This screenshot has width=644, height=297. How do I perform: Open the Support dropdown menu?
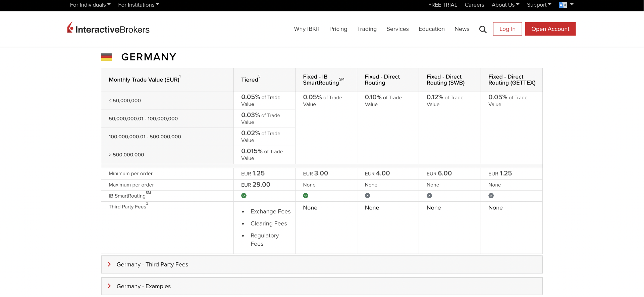(539, 5)
